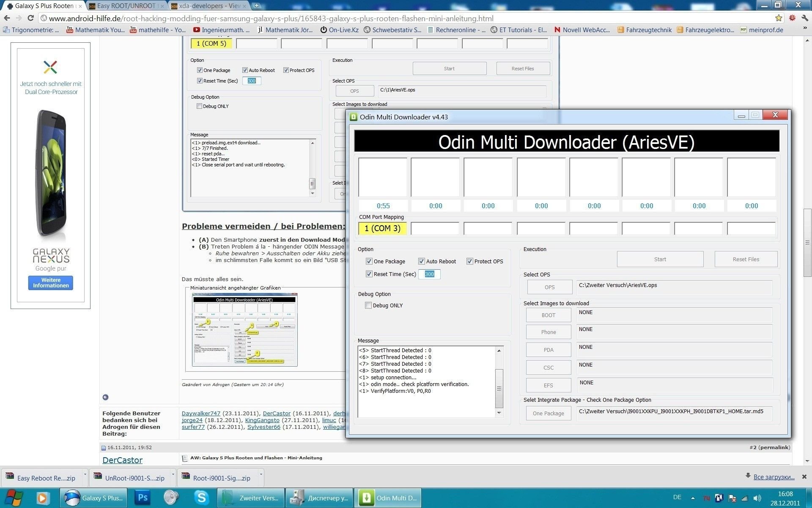812x508 pixels.
Task: Click the Phone image button
Action: click(x=548, y=332)
